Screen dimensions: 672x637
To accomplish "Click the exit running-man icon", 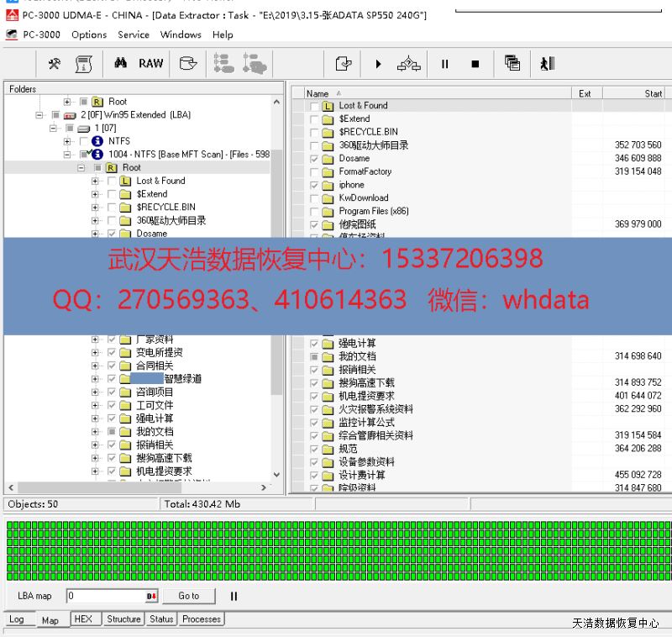I will (548, 64).
